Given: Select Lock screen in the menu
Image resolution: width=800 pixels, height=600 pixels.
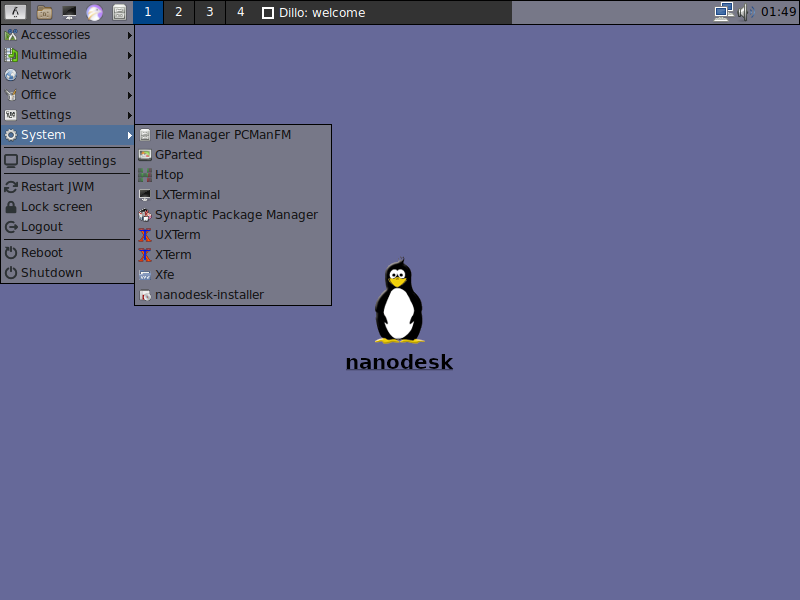Looking at the screenshot, I should pos(68,207).
